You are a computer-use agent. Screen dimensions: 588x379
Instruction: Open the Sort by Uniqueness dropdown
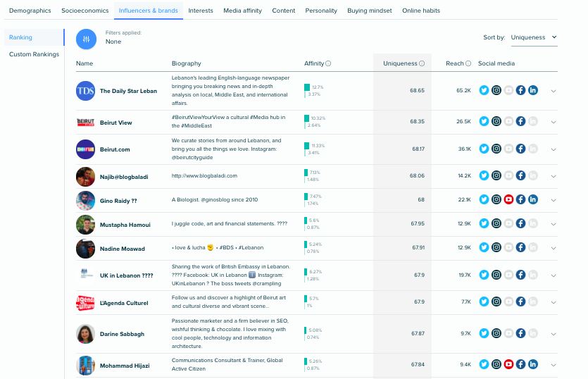[534, 37]
